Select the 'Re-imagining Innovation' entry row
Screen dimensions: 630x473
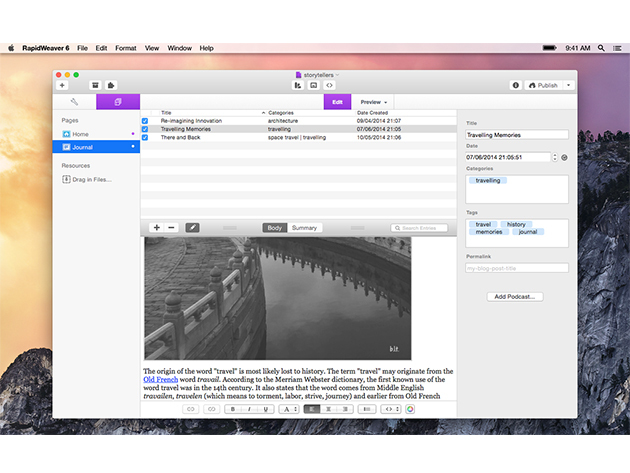pos(299,121)
